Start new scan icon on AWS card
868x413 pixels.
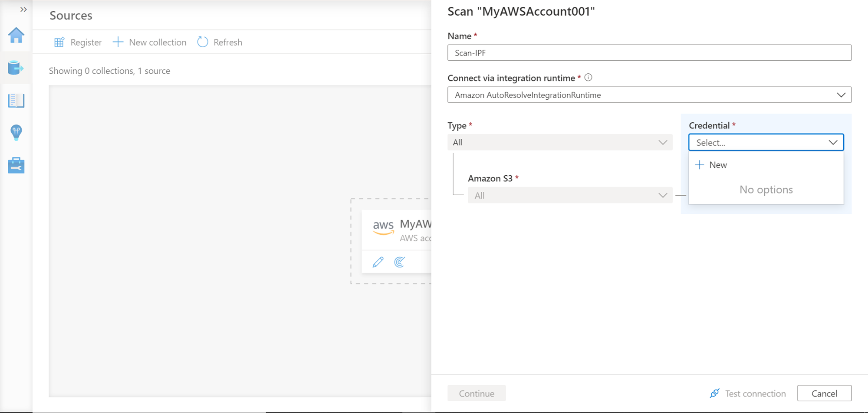click(400, 262)
